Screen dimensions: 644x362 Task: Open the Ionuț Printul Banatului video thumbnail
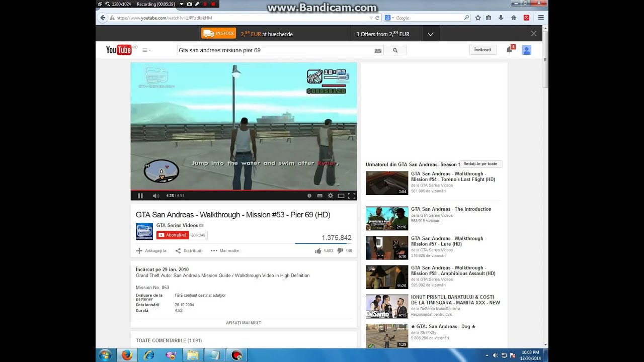(x=387, y=306)
